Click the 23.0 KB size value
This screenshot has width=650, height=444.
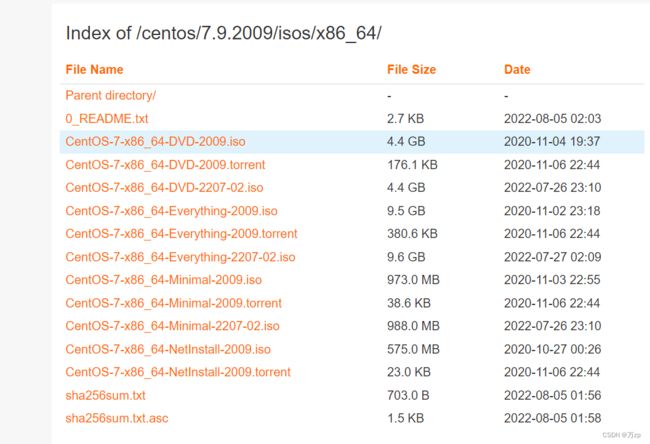point(409,372)
